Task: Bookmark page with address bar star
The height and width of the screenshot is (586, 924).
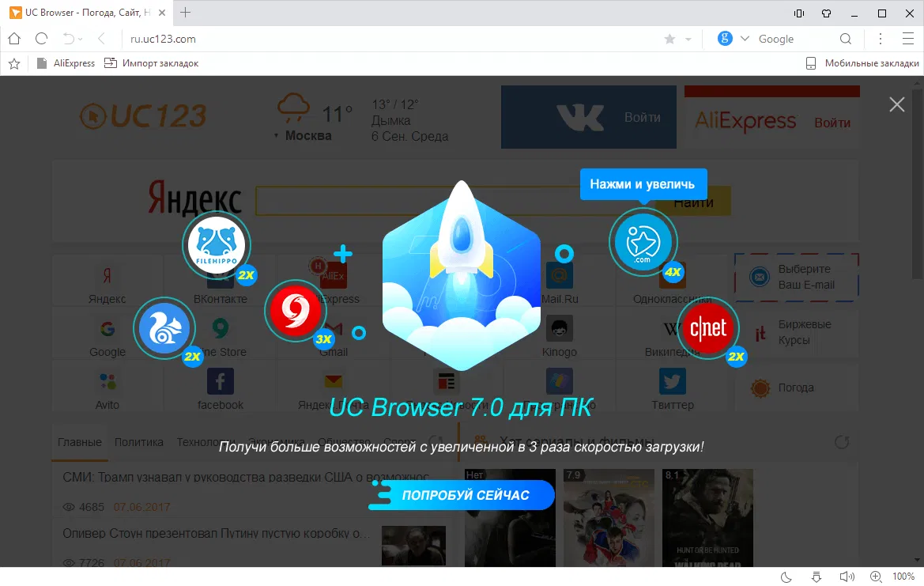Action: coord(669,39)
